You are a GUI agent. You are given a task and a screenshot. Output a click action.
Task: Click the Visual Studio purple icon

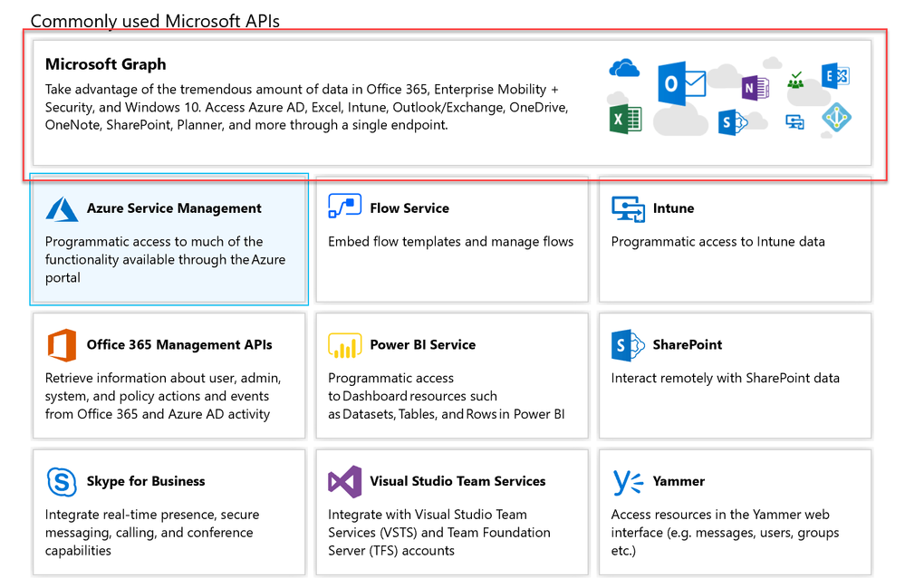(344, 482)
